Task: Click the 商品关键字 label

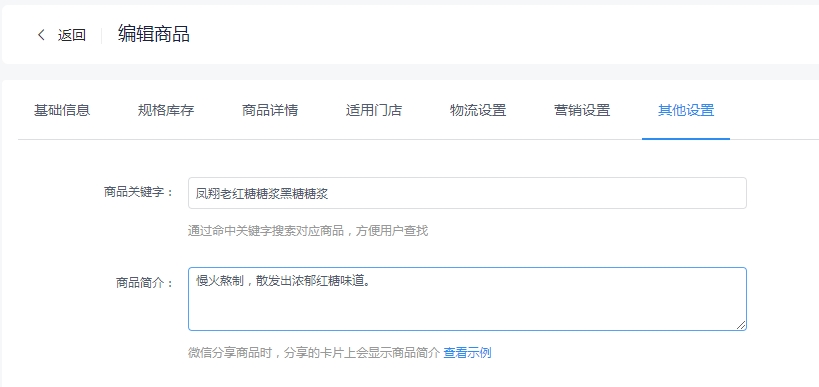Action: 138,192
